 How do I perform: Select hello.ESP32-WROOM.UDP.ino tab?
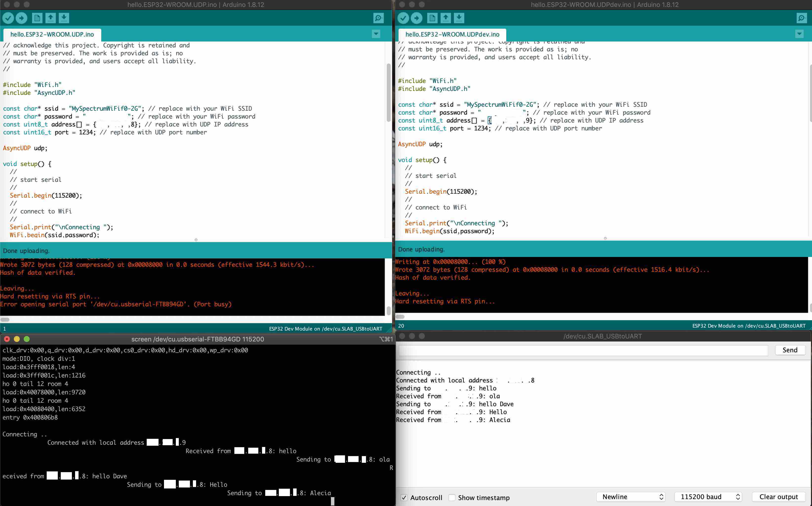pyautogui.click(x=52, y=35)
